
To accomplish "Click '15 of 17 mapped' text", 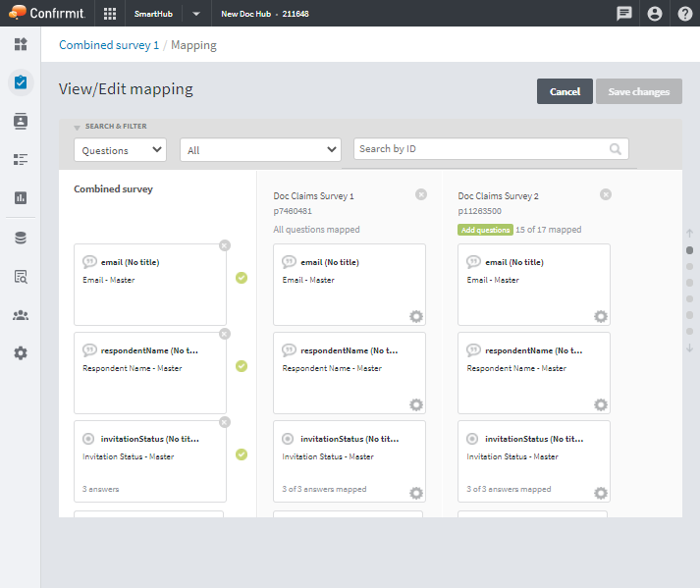I will (549, 230).
